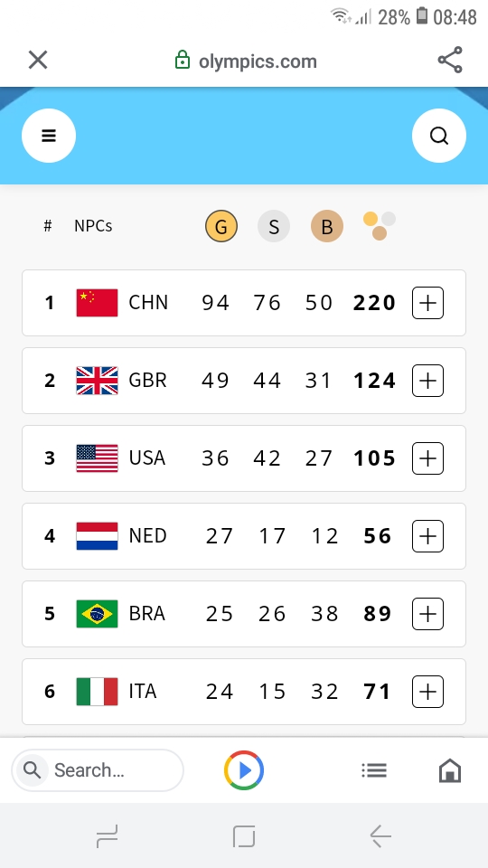Expand BRA medal details

[x=427, y=614]
